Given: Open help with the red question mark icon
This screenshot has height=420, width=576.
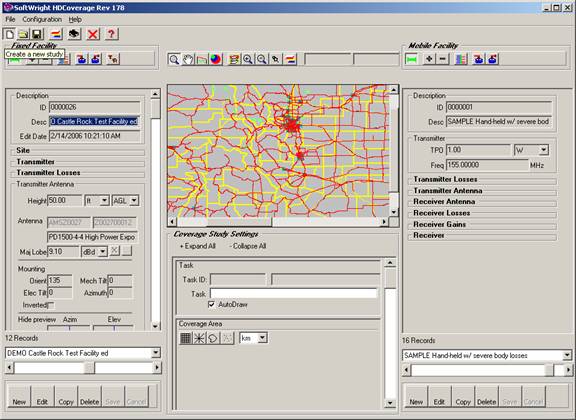Looking at the screenshot, I should tap(111, 34).
